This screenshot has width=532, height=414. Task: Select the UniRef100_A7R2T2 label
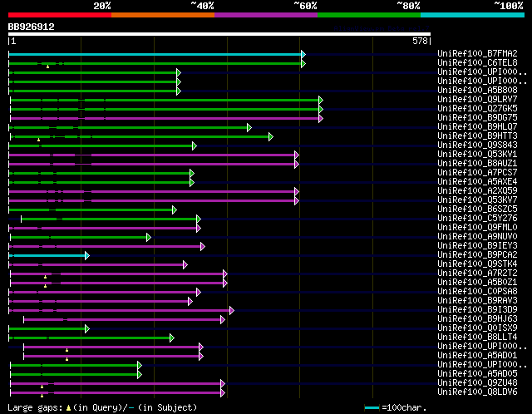pos(477,274)
